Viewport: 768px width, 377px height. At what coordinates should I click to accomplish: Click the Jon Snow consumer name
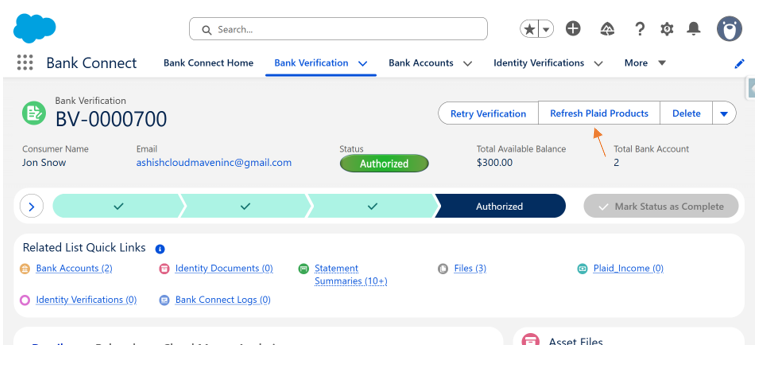tap(44, 163)
